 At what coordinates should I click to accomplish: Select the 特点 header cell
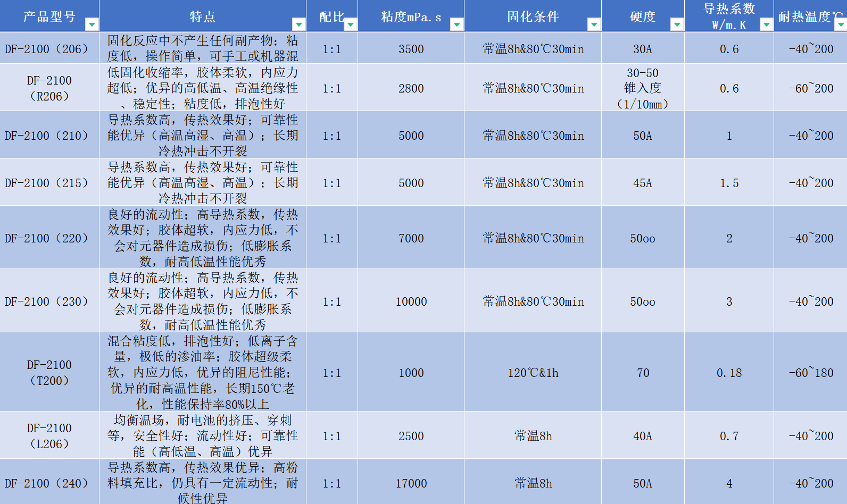203,16
